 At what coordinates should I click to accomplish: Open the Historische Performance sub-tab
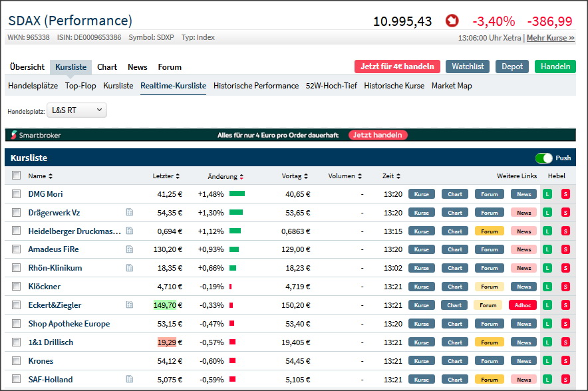pyautogui.click(x=256, y=86)
